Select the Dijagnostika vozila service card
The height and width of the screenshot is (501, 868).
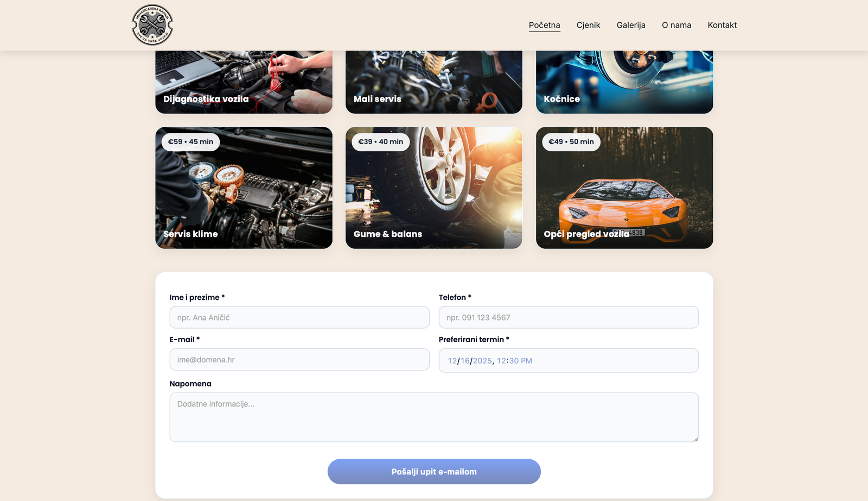pyautogui.click(x=244, y=81)
